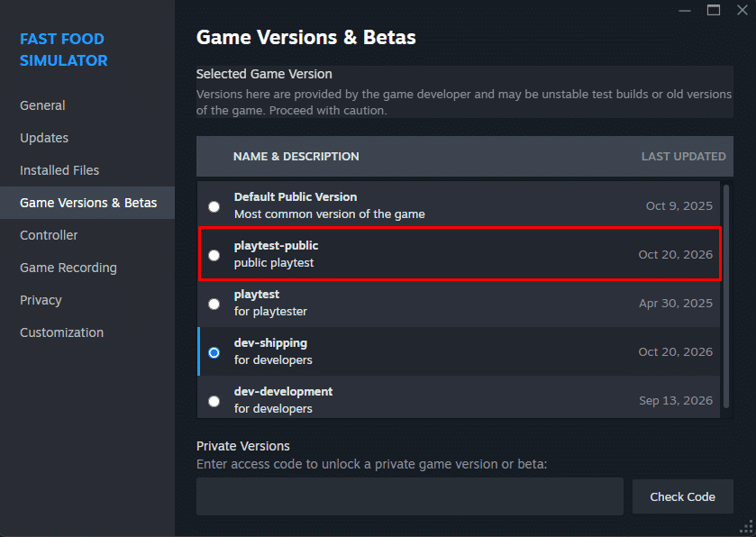This screenshot has height=537, width=756.
Task: Click the dev-development version name
Action: [x=283, y=392]
